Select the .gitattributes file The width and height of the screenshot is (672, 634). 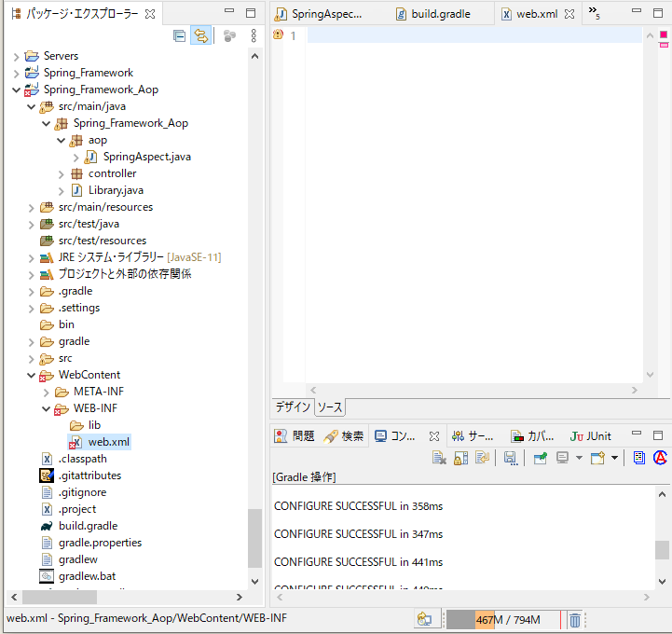tap(89, 475)
